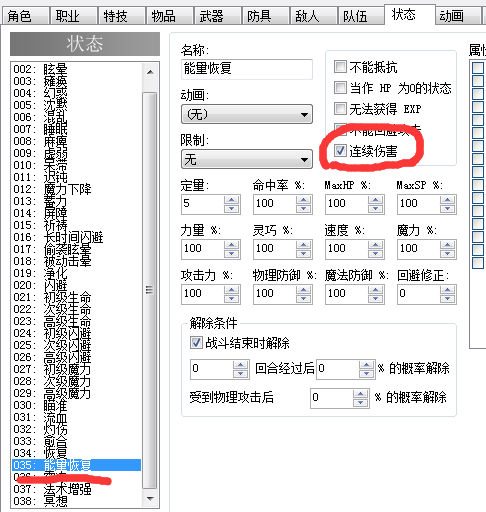This screenshot has height=512, width=486.
Task: Increase MaxHP % with up arrow
Action: coord(375,199)
